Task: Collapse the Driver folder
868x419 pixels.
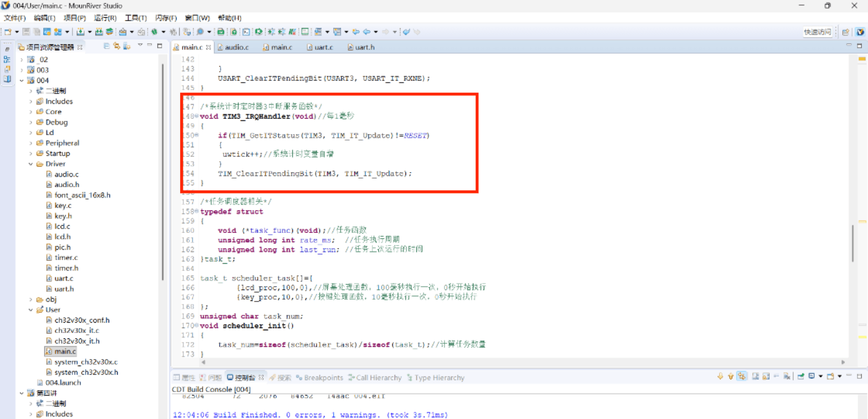Action: [31, 164]
